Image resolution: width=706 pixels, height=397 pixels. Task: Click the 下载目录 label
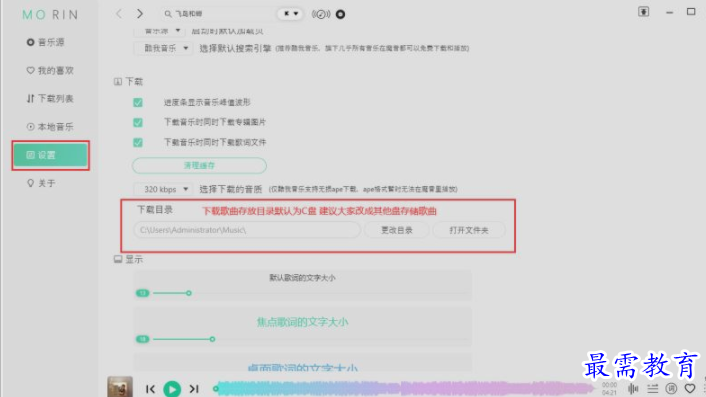[x=155, y=210]
